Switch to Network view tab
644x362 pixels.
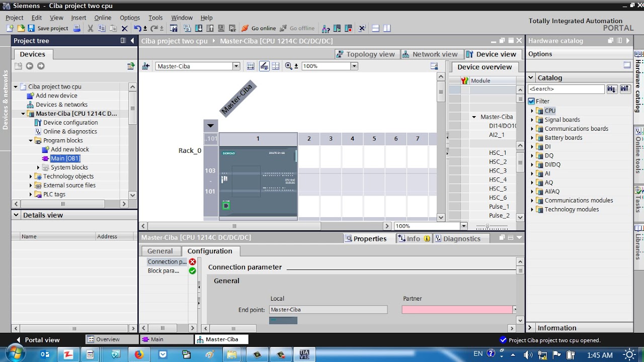430,54
